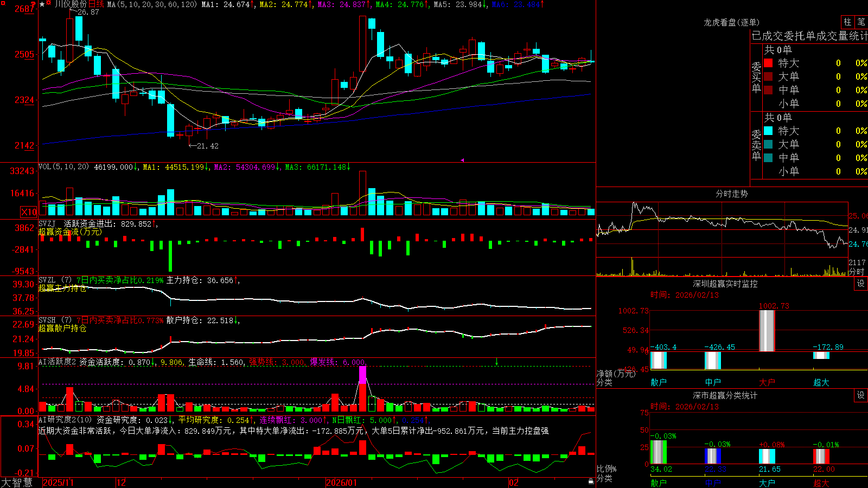The width and height of the screenshot is (868, 488).
Task: Click the 2025/11 date marker
Action: (x=58, y=483)
